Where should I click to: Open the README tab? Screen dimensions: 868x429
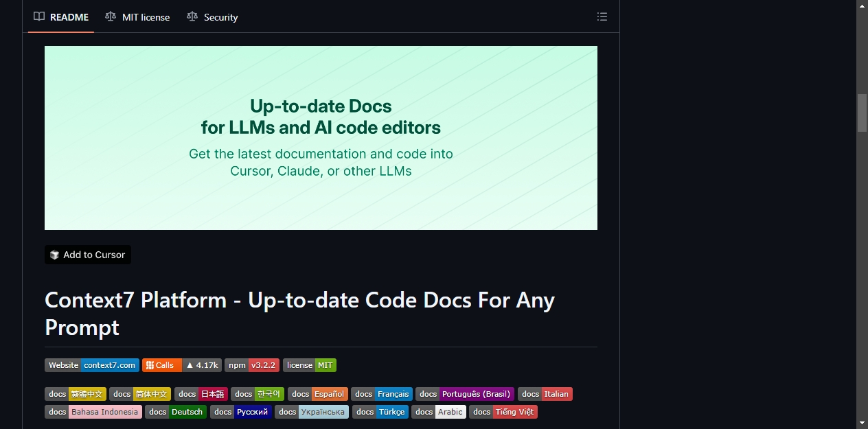[61, 17]
